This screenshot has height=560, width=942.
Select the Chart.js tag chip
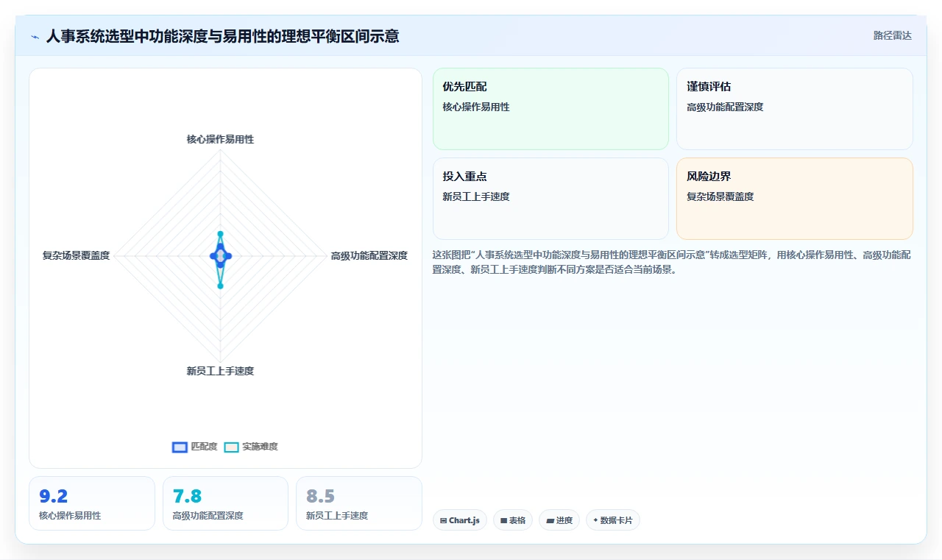[460, 520]
